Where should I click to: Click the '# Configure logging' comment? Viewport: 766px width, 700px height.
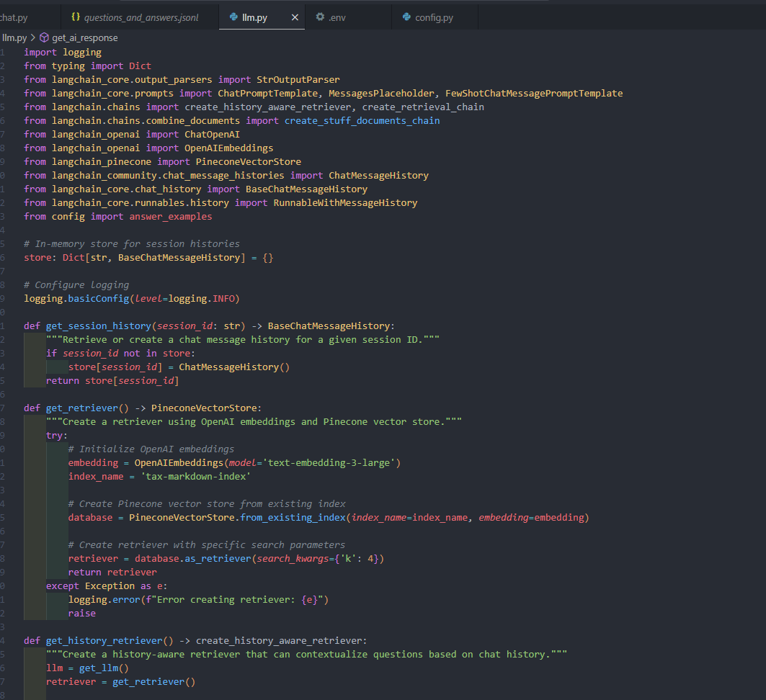[76, 284]
